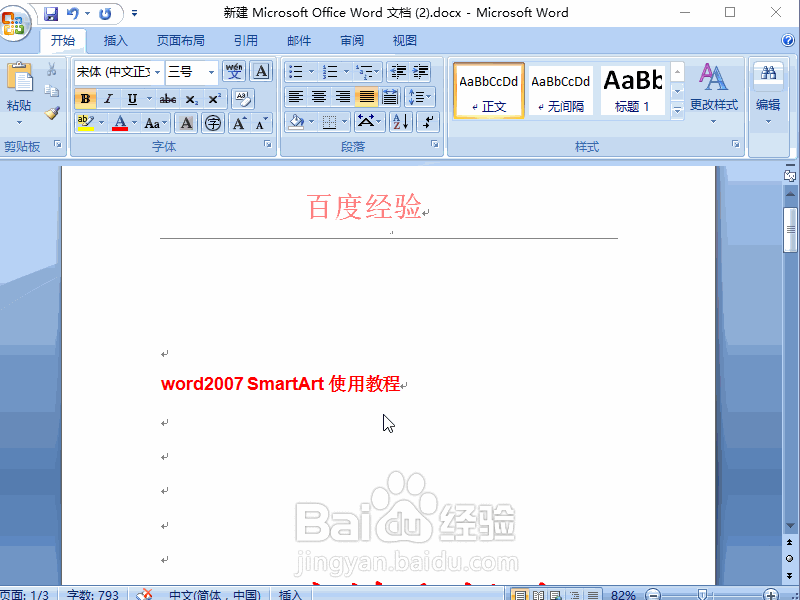Image resolution: width=800 pixels, height=600 pixels.
Task: Click the Paste clipboard icon
Action: pyautogui.click(x=19, y=78)
